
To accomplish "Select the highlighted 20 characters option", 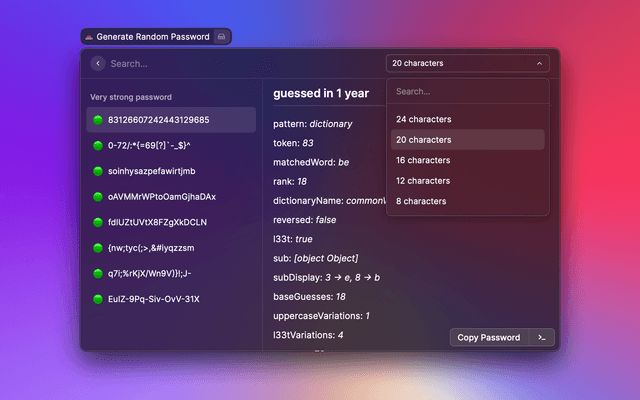I will (x=423, y=140).
